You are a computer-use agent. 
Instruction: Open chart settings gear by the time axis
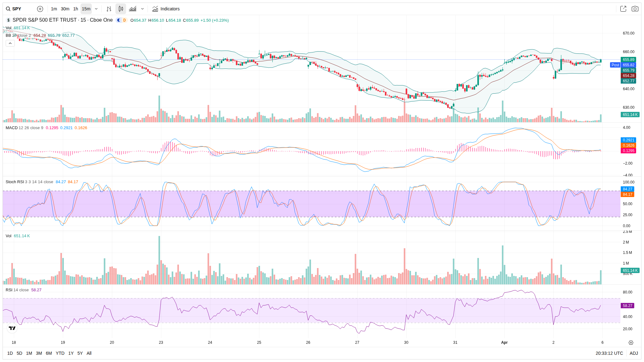pos(630,343)
